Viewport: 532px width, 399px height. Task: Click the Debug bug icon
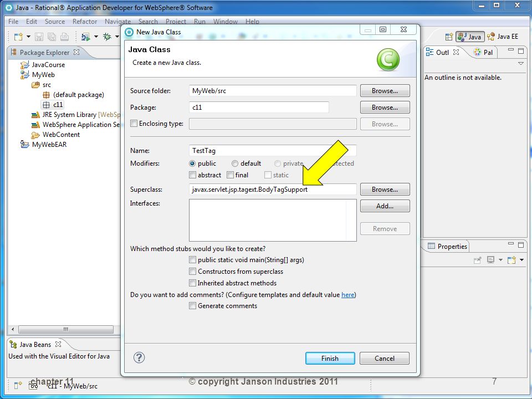(x=107, y=37)
